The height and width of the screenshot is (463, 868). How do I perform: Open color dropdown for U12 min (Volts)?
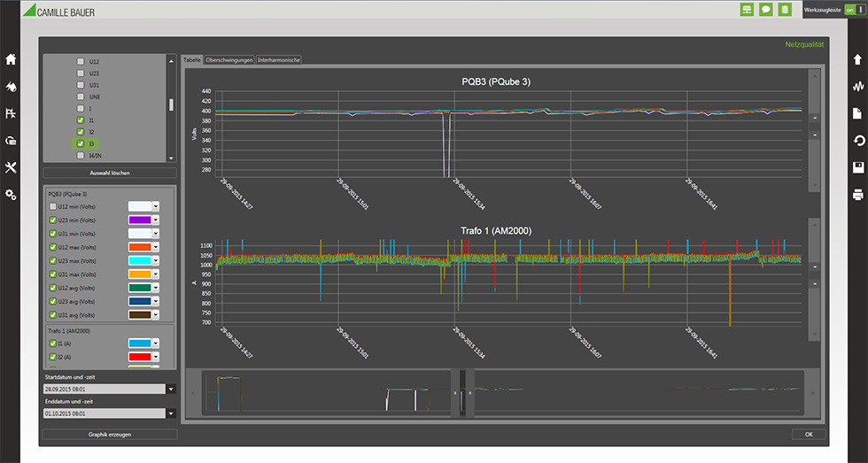tap(156, 206)
